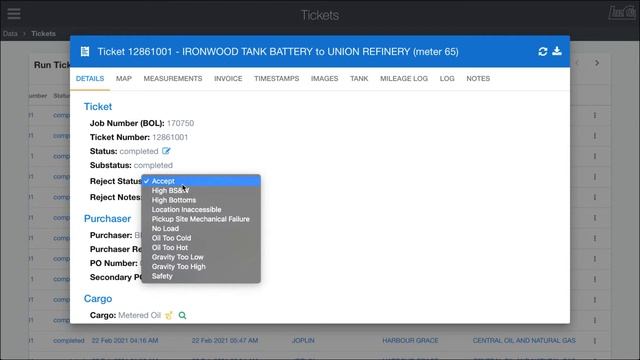Select Gravity Too Low option
The image size is (640, 360).
(x=201, y=257)
